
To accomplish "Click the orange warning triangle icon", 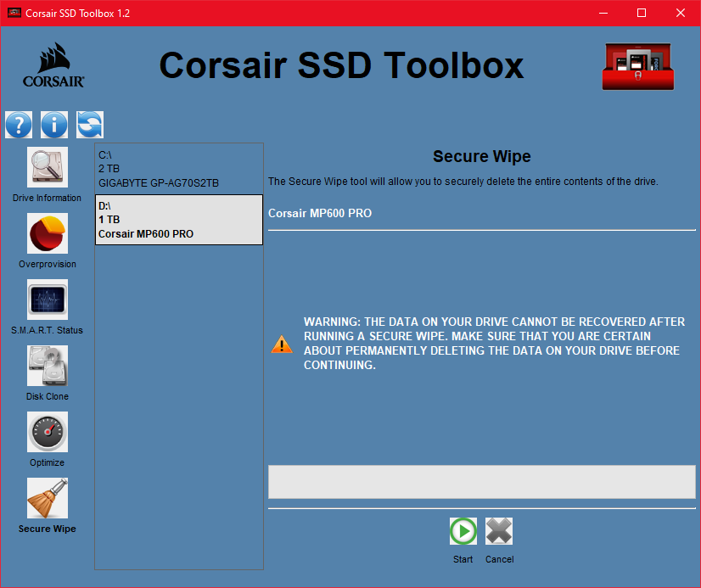I will pyautogui.click(x=282, y=344).
